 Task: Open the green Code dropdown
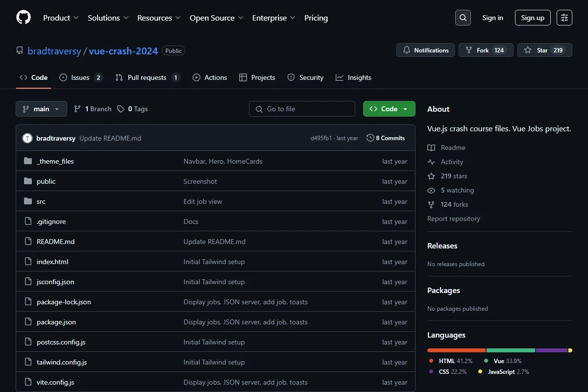pos(389,109)
